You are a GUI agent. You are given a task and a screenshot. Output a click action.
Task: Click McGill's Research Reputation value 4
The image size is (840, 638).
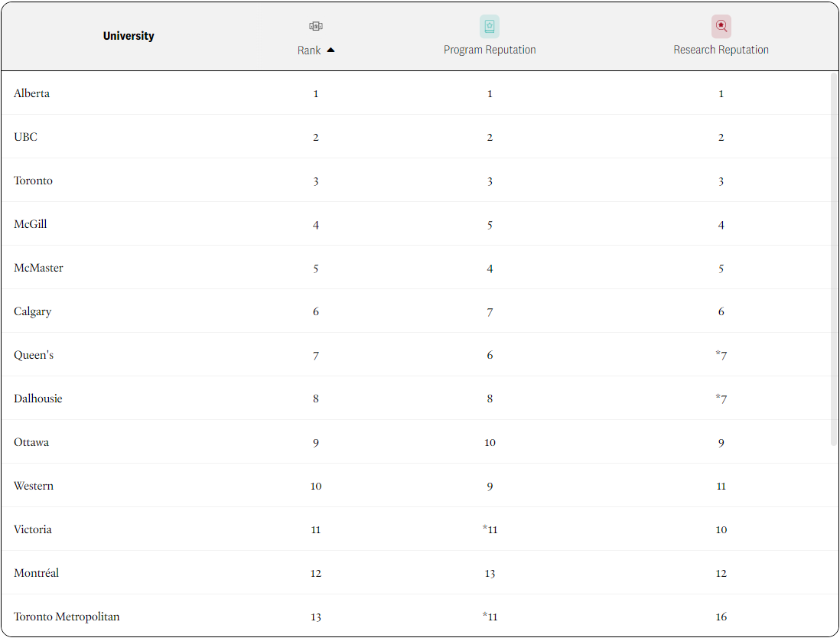pyautogui.click(x=721, y=225)
